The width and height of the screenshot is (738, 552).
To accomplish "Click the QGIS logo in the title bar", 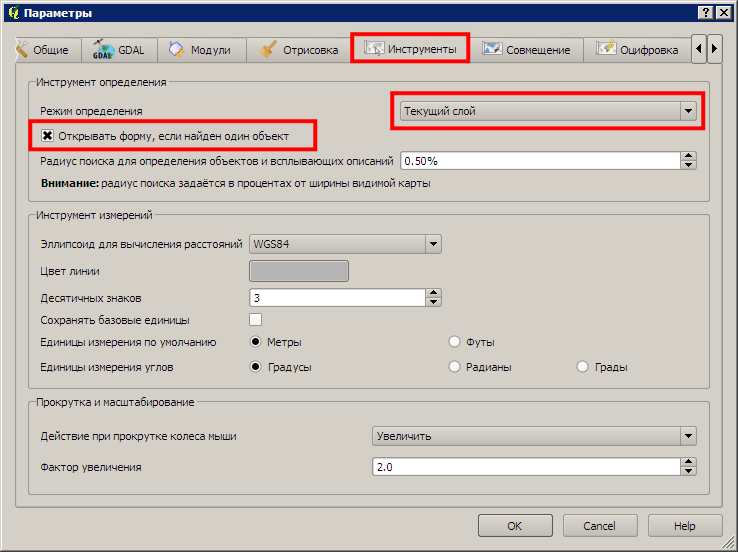I will click(x=14, y=13).
